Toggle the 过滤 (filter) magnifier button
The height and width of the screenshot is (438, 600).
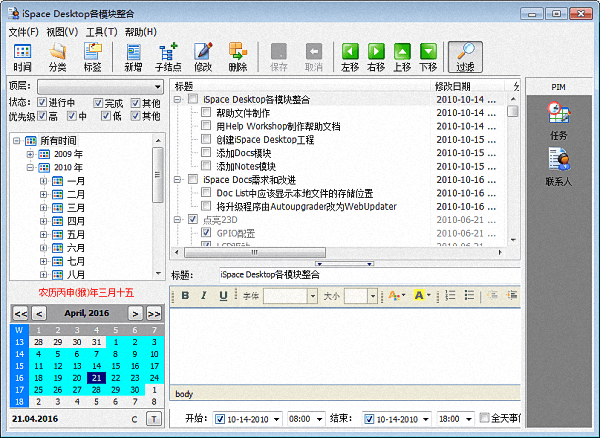[465, 57]
